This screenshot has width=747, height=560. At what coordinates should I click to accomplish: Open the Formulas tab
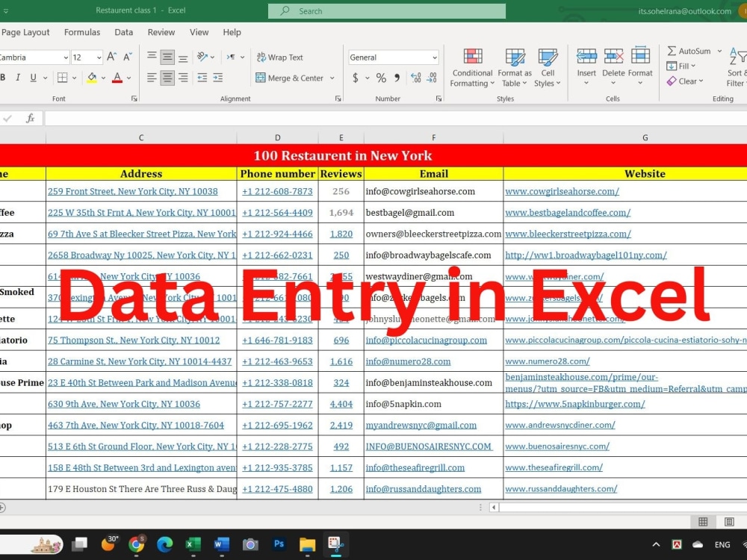(x=82, y=32)
